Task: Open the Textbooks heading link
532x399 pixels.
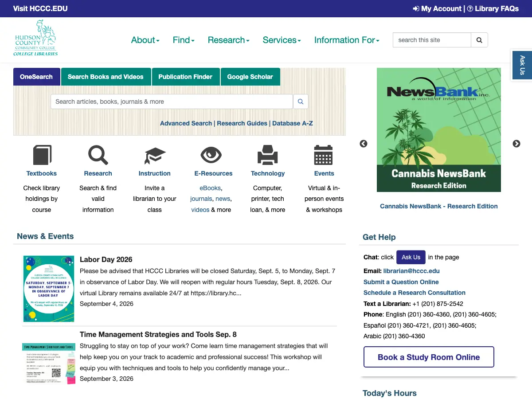Action: (x=42, y=173)
